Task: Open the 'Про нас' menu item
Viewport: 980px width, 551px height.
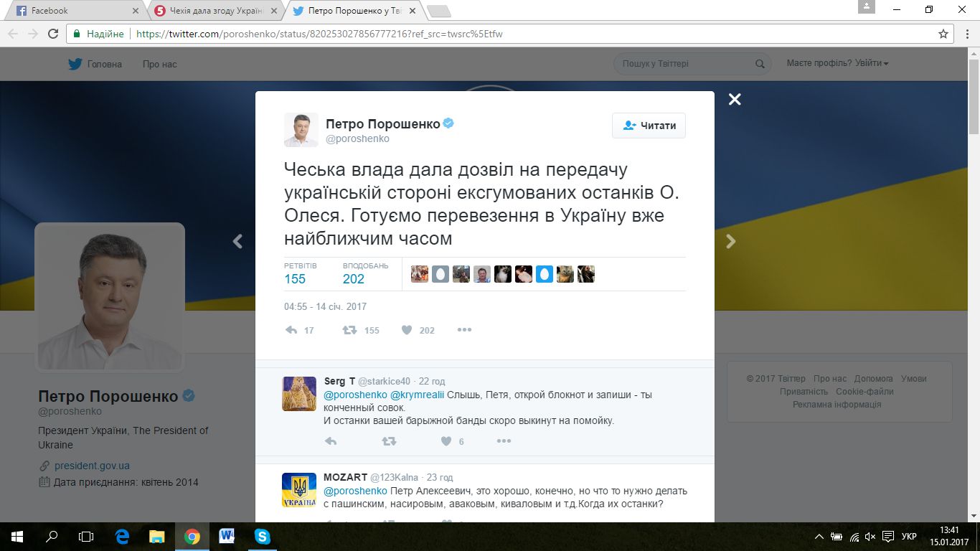Action: click(159, 64)
